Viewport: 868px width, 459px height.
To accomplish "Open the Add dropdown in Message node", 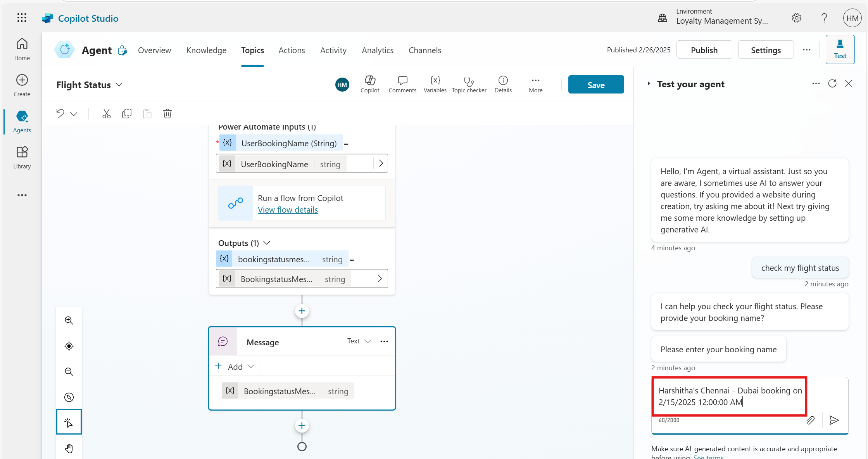I will point(235,366).
